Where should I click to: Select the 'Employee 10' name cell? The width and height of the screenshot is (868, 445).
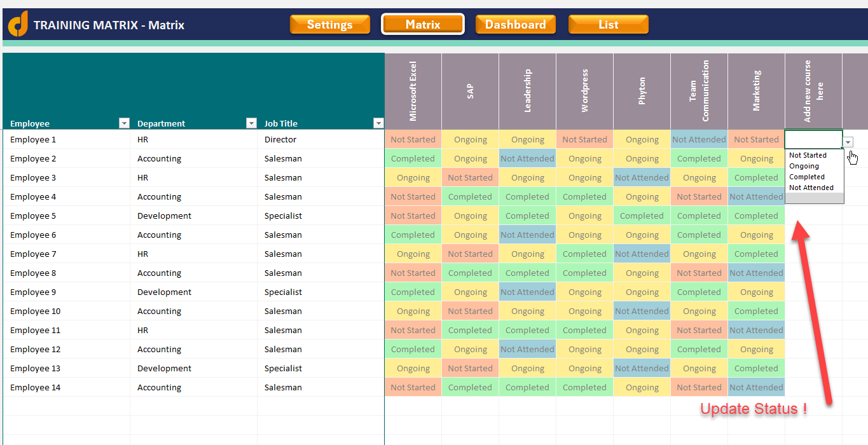click(x=67, y=311)
